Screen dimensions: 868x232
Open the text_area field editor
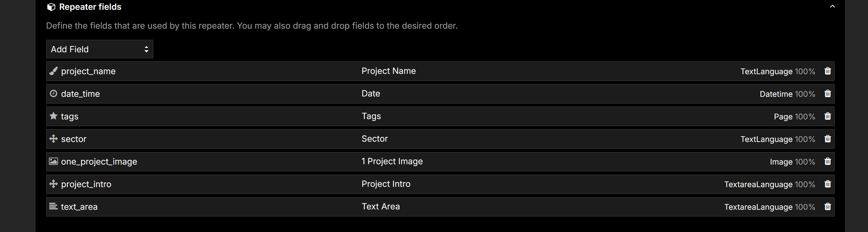[79, 207]
